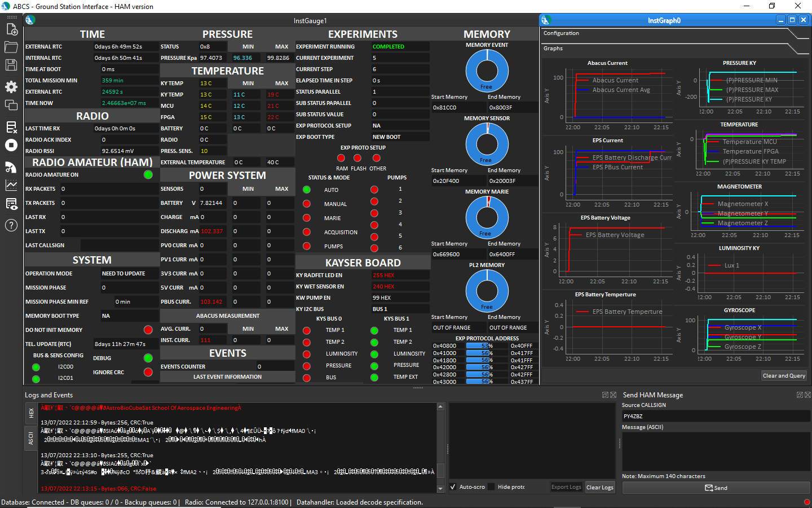The image size is (812, 508).
Task: Toggle the I2C01 bus indicator
Action: 36,379
